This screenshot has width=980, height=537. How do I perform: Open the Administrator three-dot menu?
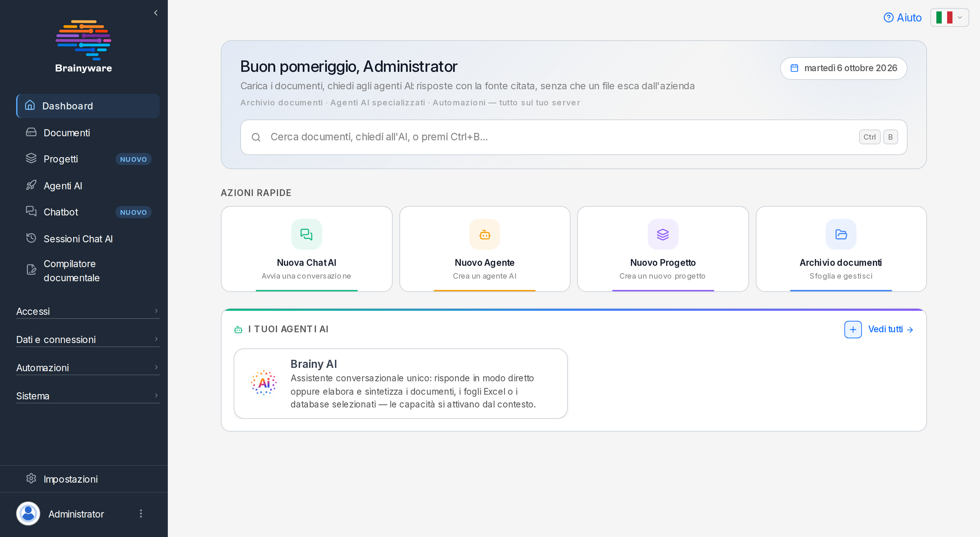[x=141, y=513]
